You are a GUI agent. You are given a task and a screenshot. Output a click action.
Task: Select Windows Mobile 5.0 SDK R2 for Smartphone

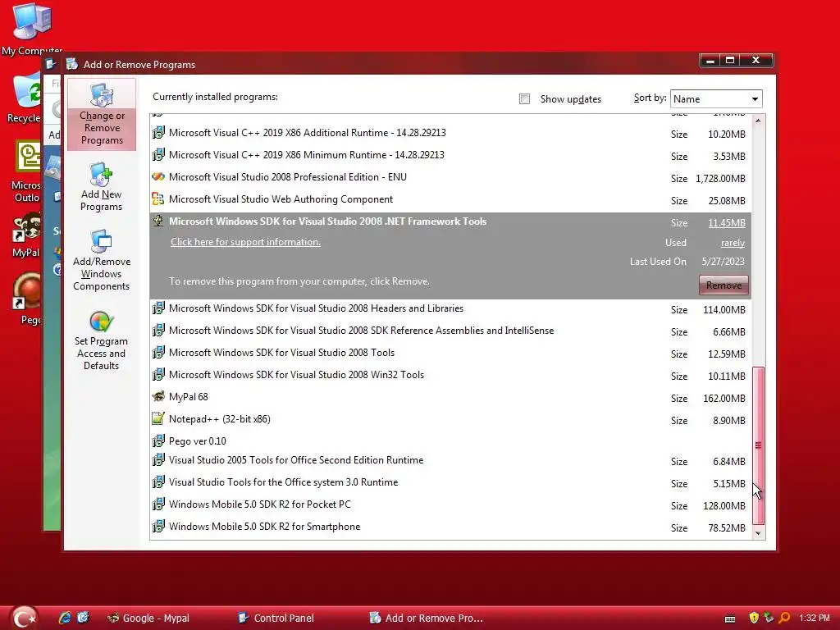click(x=265, y=527)
